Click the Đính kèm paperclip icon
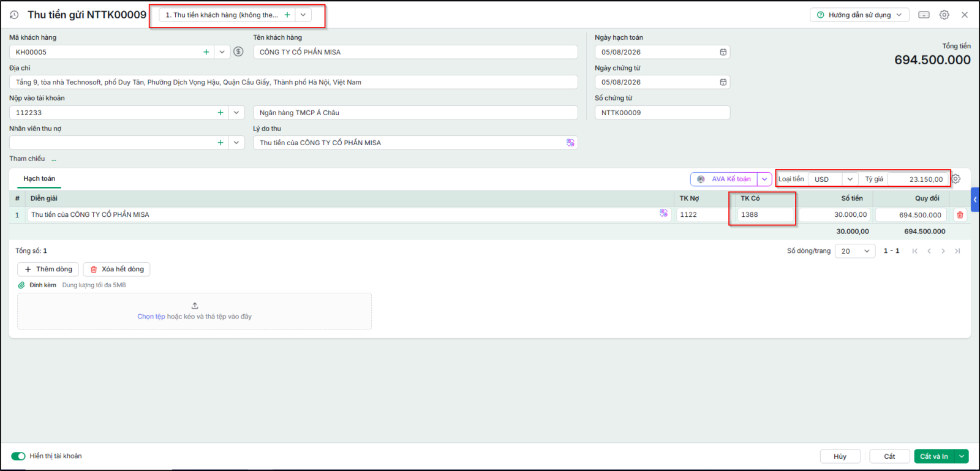980x471 pixels. click(21, 285)
